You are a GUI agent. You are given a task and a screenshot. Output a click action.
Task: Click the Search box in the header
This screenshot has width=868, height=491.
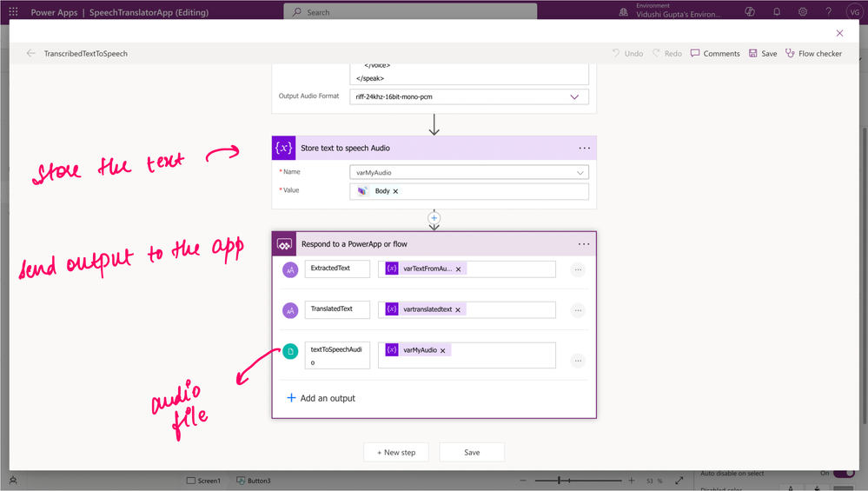point(410,11)
